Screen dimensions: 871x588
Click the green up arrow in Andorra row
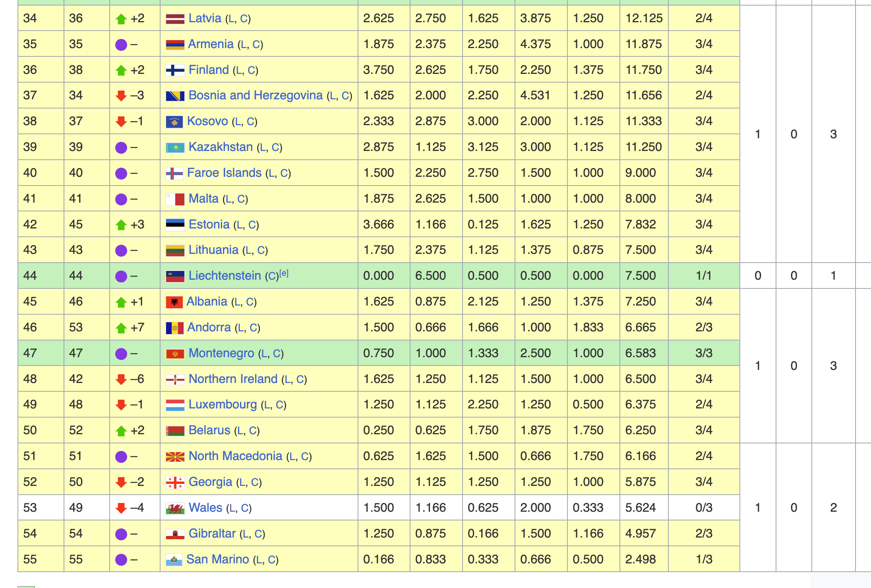[x=121, y=328]
